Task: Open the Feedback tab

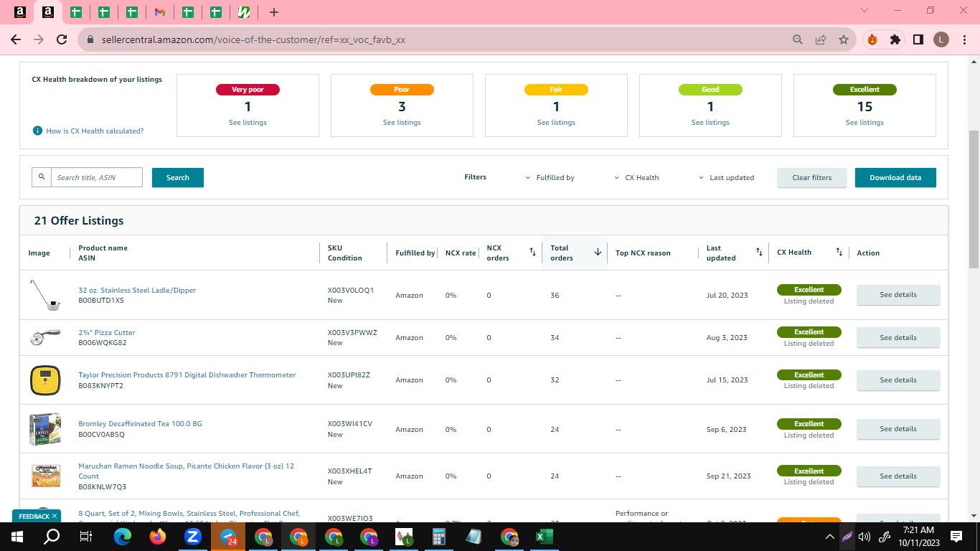Action: (x=37, y=516)
